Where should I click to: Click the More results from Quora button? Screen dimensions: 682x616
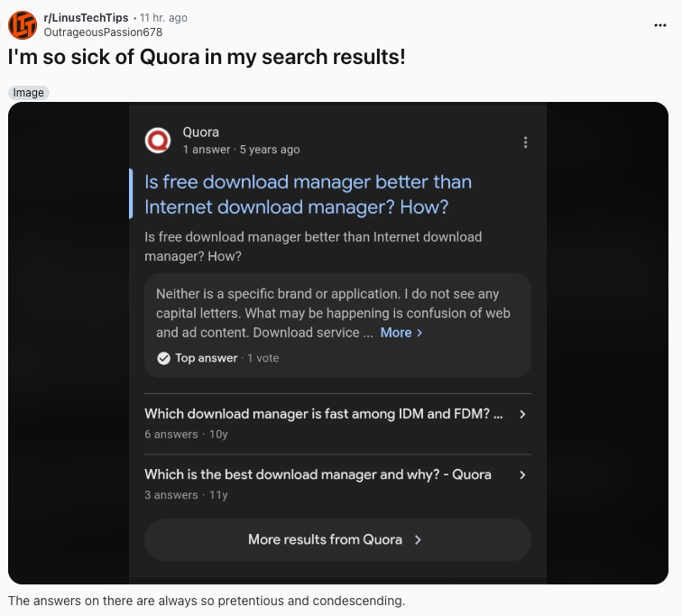(337, 540)
